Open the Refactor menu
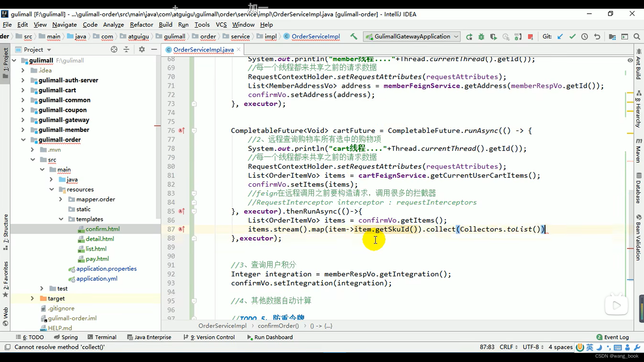Viewport: 644px width, 362px height. click(141, 25)
